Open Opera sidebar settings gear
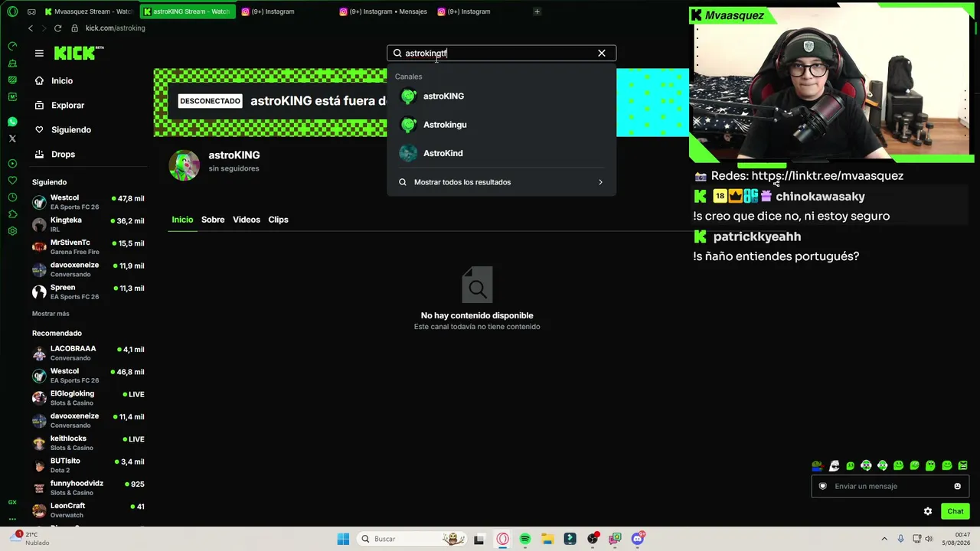980x551 pixels. [x=12, y=231]
